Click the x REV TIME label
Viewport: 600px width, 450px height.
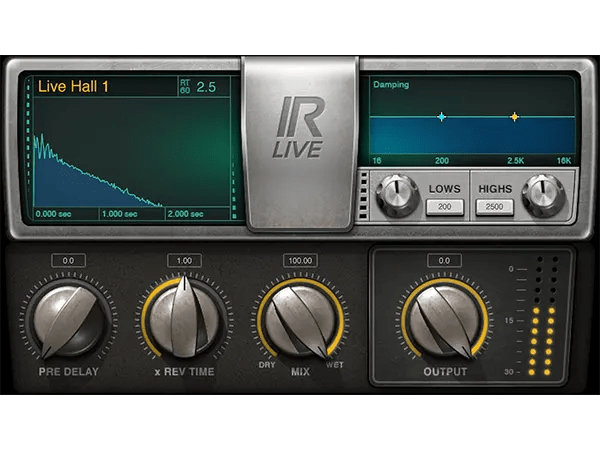pyautogui.click(x=184, y=372)
